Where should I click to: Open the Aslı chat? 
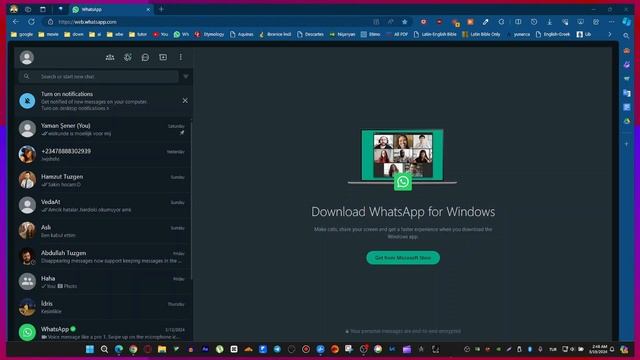(x=103, y=231)
